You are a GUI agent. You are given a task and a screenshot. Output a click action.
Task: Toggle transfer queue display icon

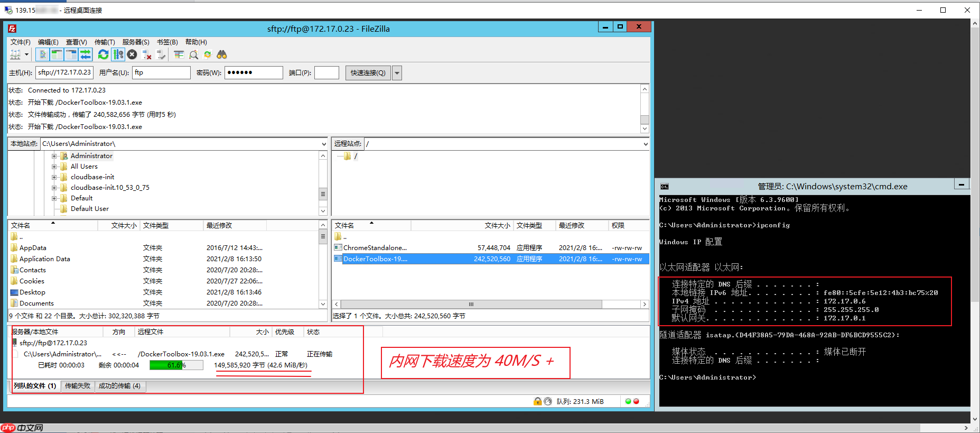86,54
